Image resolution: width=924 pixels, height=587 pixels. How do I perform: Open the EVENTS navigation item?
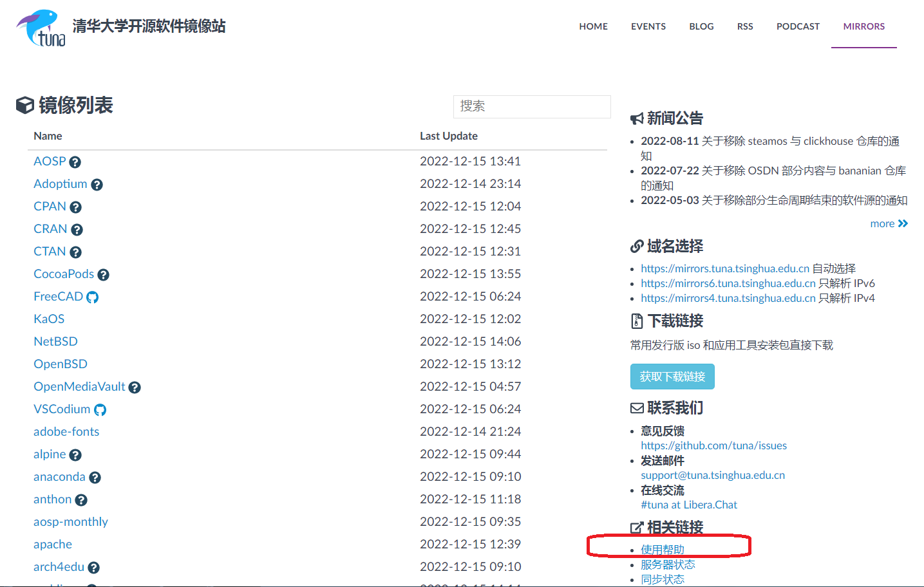click(x=648, y=26)
